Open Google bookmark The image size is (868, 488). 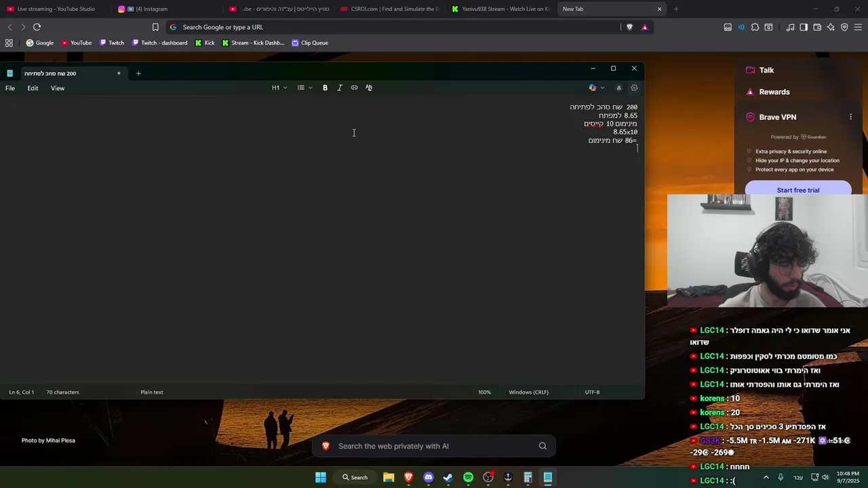pyautogui.click(x=39, y=43)
